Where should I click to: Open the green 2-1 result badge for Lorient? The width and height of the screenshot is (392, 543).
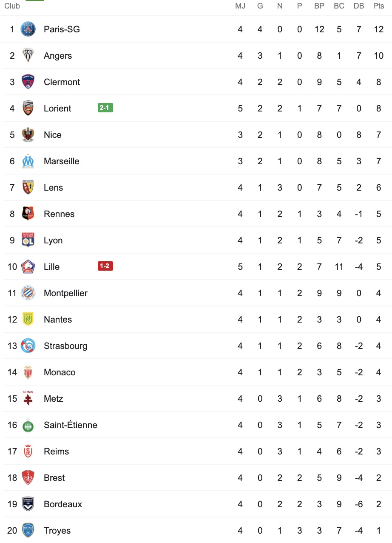coord(105,108)
